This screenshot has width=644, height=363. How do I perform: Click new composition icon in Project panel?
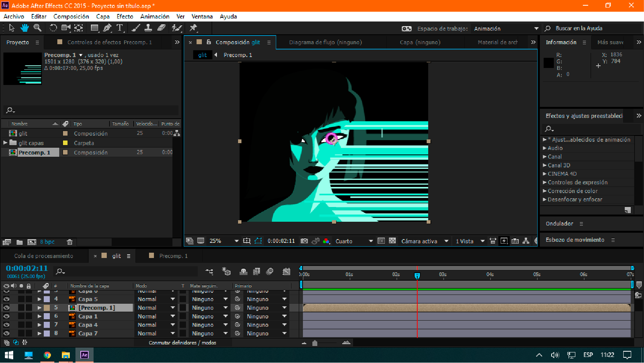click(32, 242)
